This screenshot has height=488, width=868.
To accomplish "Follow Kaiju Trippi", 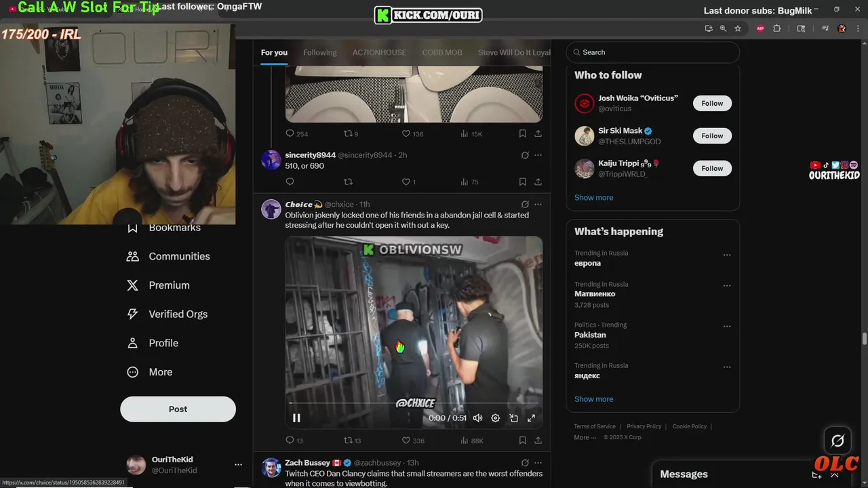I will (x=712, y=168).
